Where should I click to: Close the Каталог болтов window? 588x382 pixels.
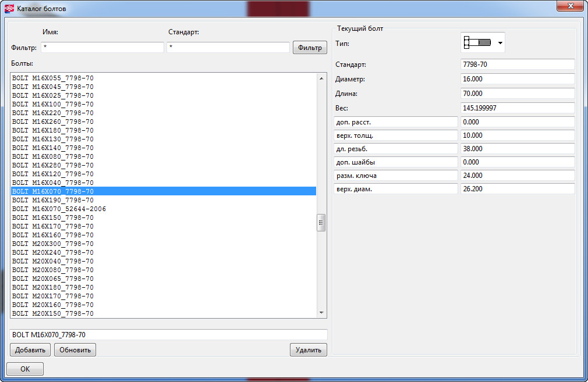(x=570, y=6)
